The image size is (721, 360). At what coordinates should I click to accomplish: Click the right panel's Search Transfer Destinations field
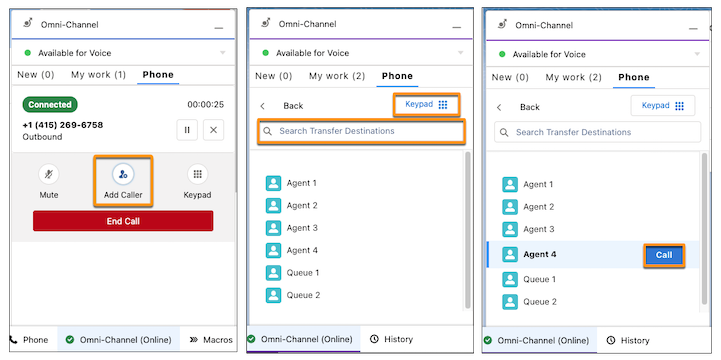tap(598, 132)
